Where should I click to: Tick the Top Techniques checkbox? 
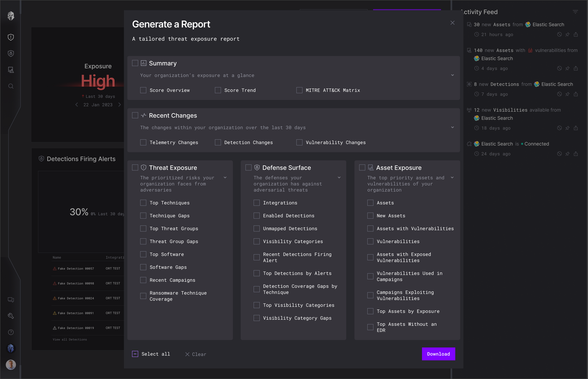pyautogui.click(x=143, y=203)
